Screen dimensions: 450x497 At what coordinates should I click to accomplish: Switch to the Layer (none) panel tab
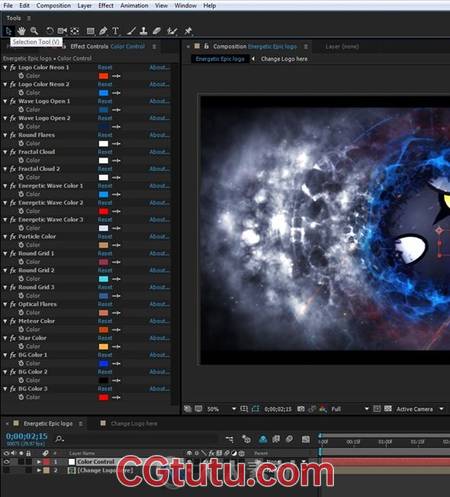click(342, 47)
